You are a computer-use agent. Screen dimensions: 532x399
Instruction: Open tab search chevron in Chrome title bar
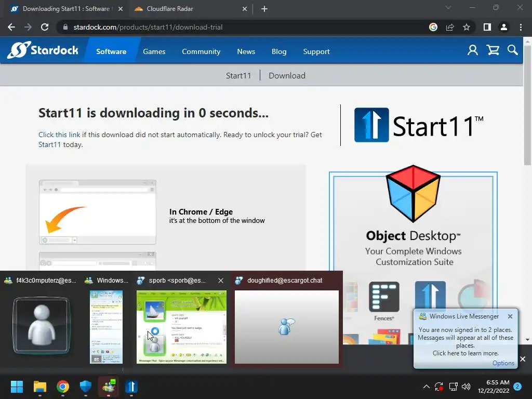pos(448,7)
